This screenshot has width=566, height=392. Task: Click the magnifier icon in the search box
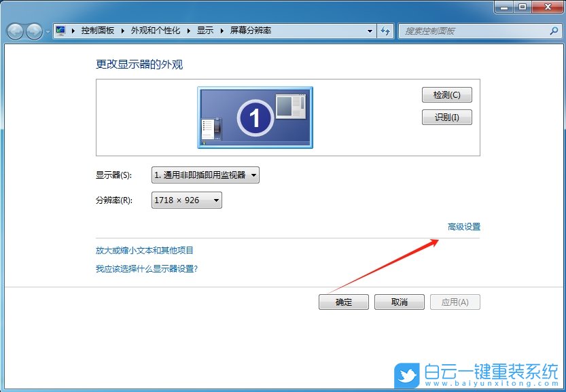(x=554, y=31)
